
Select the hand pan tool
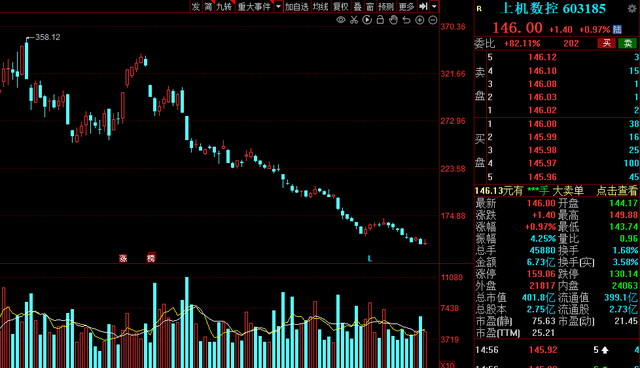393,20
